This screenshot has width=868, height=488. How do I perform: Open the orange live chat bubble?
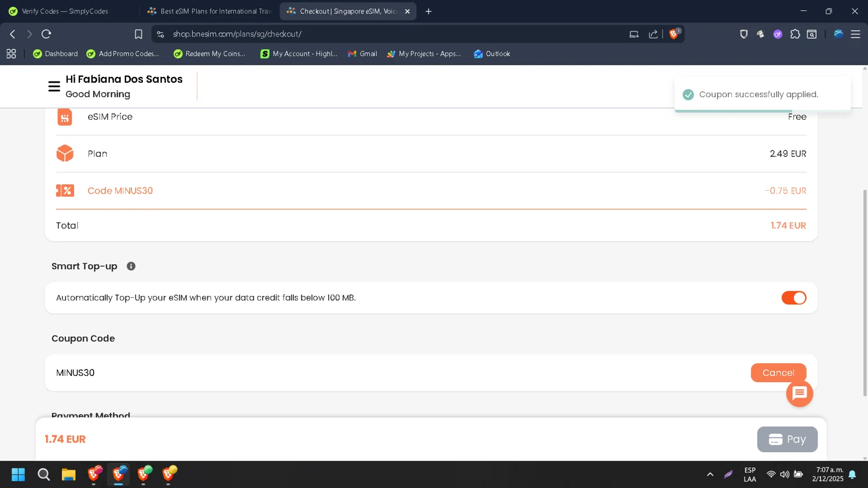coord(800,393)
